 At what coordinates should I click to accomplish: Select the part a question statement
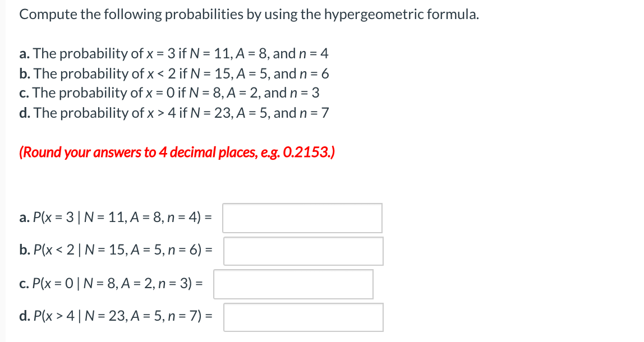tap(174, 54)
